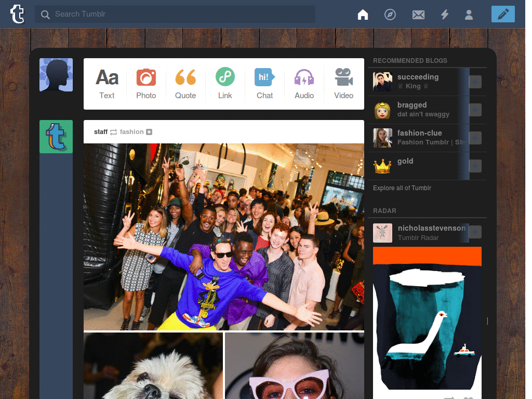Follow fashion-clue with plus button
This screenshot has width=532, height=399.
point(475,138)
